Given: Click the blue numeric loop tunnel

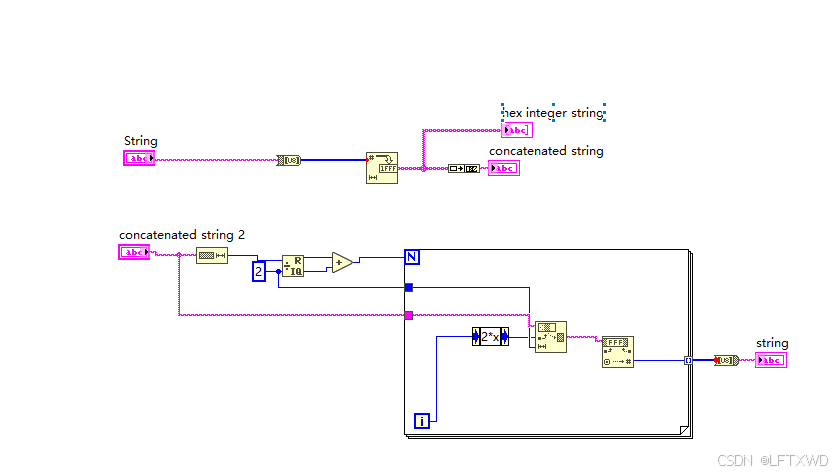Looking at the screenshot, I should tap(409, 287).
